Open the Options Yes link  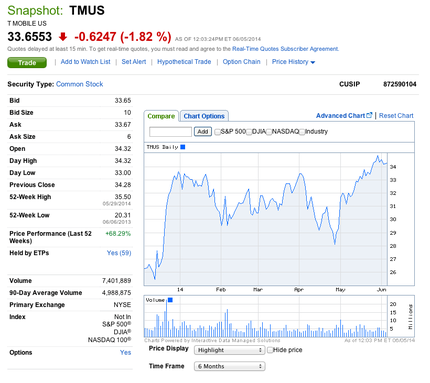[x=125, y=352]
